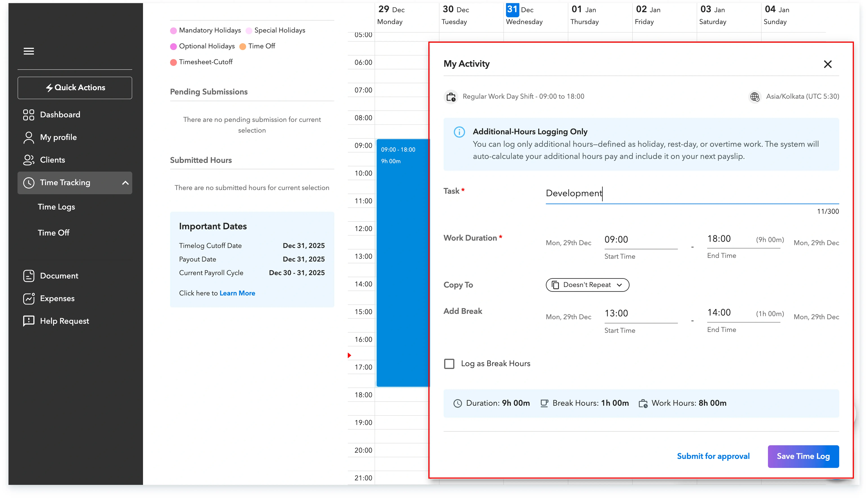The image size is (868, 499).
Task: Enable Log as Break Hours checkbox
Action: coord(449,364)
